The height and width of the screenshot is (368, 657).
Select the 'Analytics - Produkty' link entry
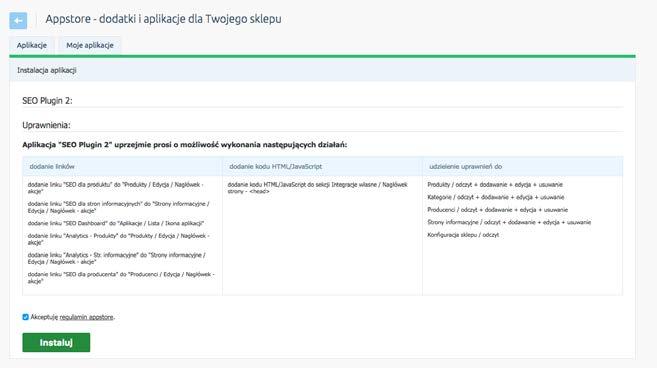(x=119, y=239)
